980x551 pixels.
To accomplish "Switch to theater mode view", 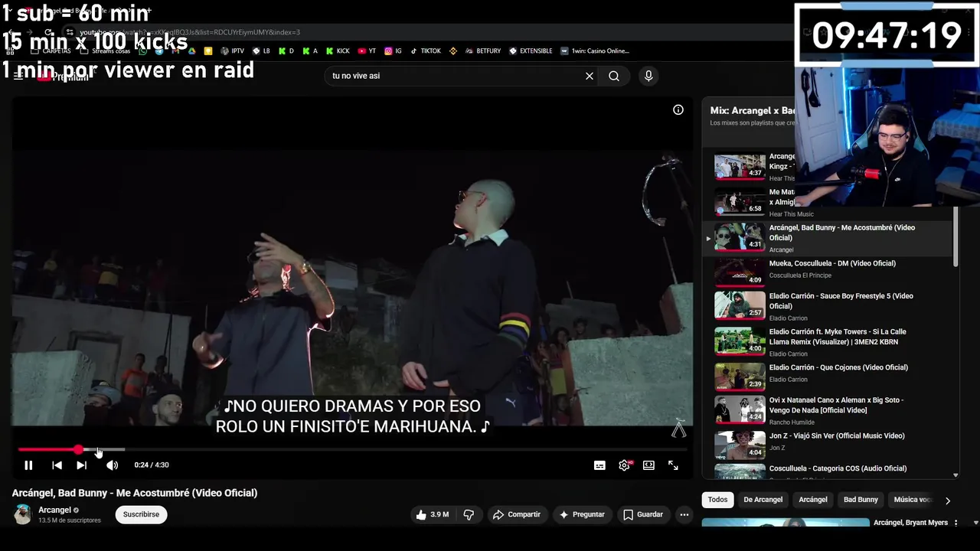I will tap(648, 465).
